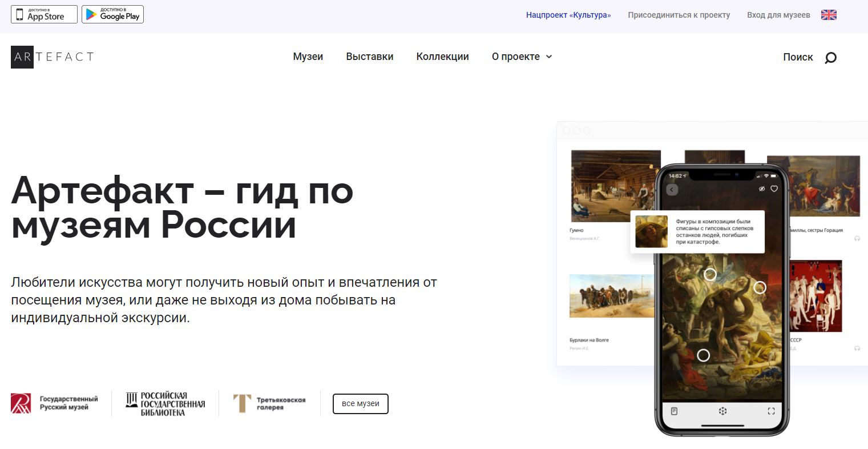This screenshot has height=449, width=868.
Task: Tap the fullscreen icon on phone
Action: (771, 411)
